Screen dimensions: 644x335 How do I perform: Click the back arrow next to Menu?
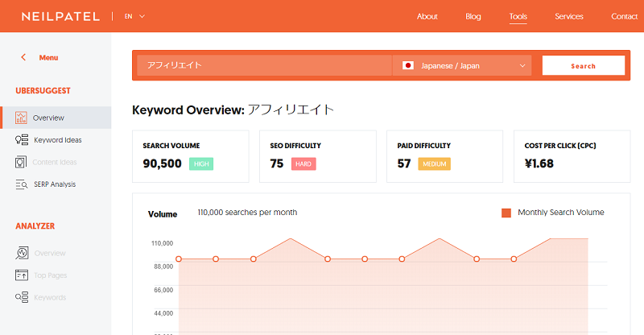[x=23, y=57]
